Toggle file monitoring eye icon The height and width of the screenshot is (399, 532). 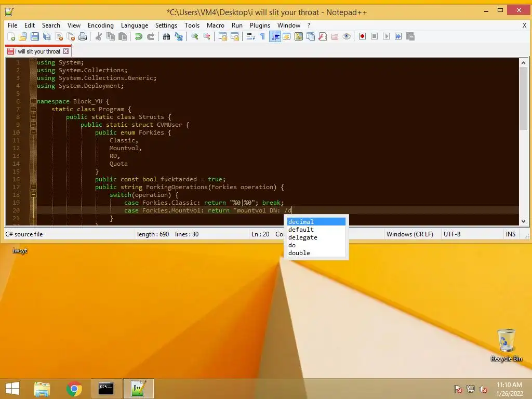point(347,36)
